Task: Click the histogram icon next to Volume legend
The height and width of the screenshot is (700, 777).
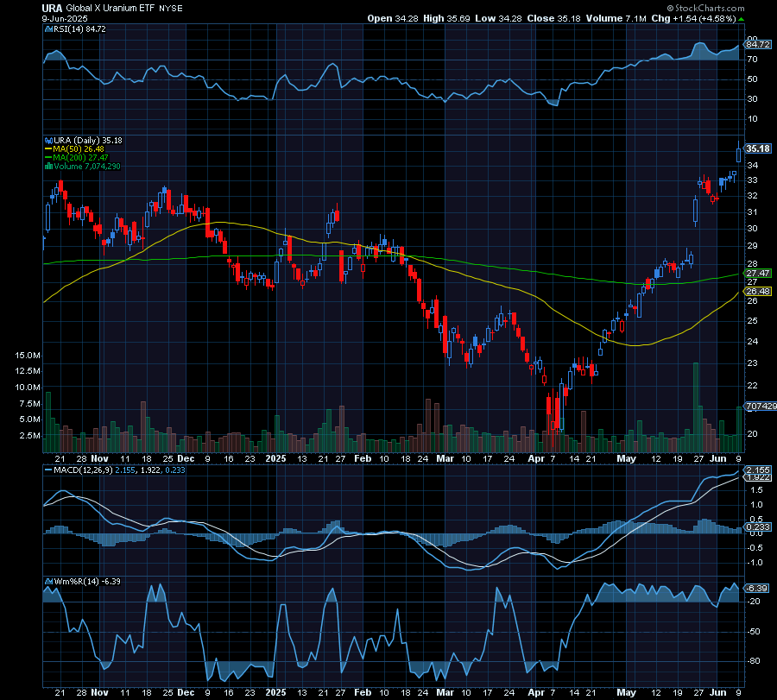Action: (49, 166)
